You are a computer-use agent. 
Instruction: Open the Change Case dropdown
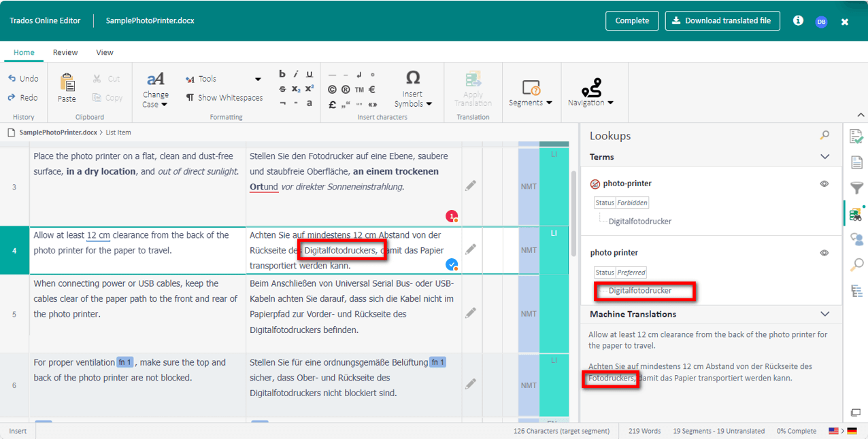tap(155, 90)
